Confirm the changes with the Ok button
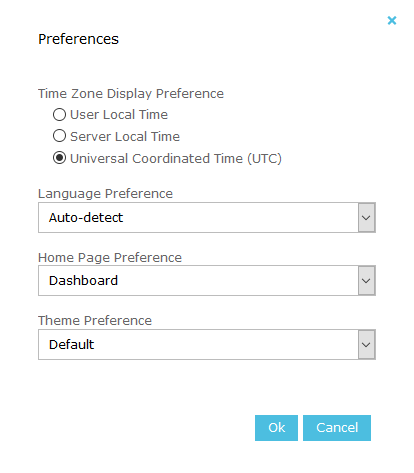This screenshot has height=473, width=414. 276,428
